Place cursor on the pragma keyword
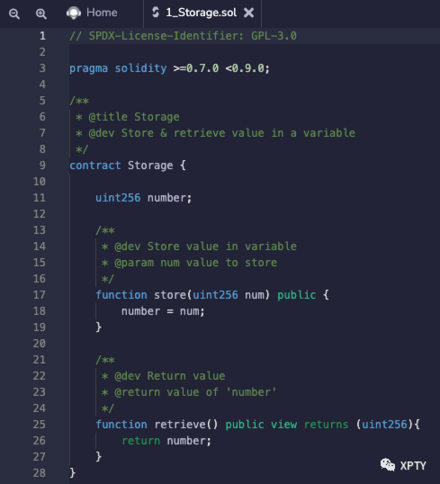The image size is (440, 484). 89,69
